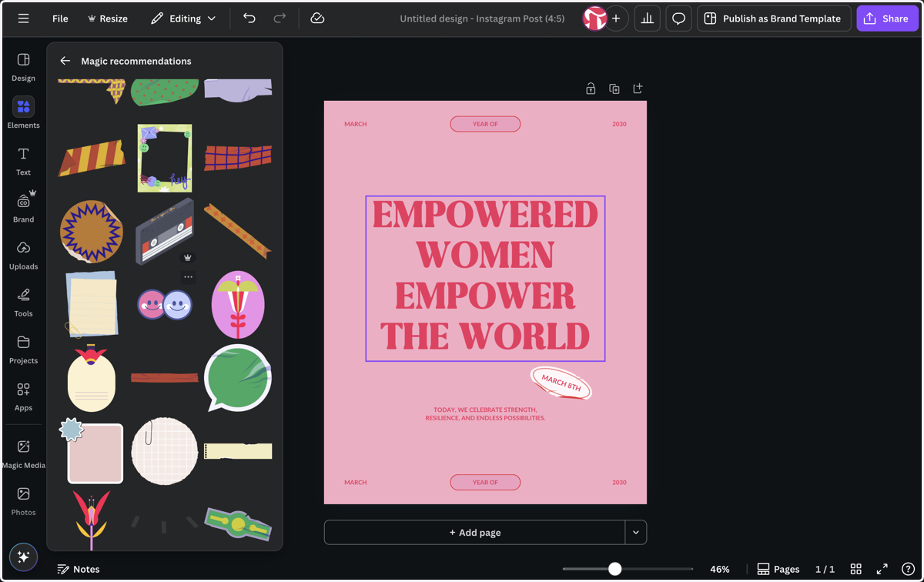Screen dimensions: 924x582
Task: Redo the last action
Action: [x=280, y=18]
